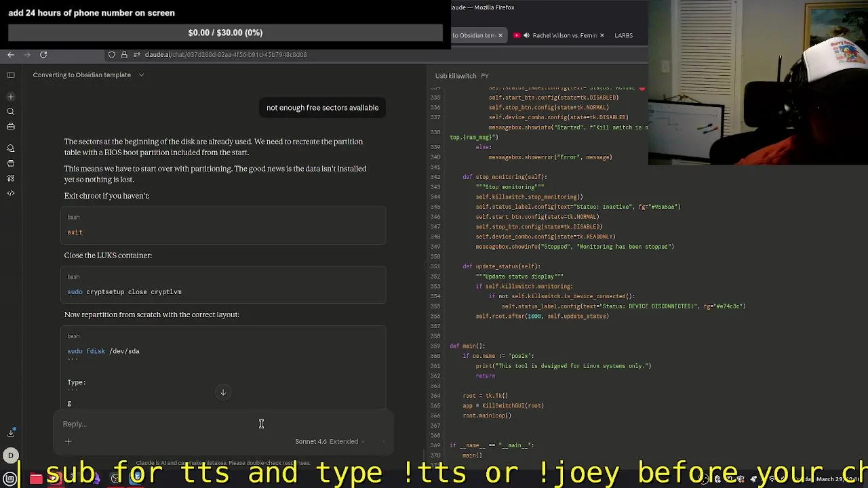Expand the conversation title chevron menu
Screen dimensions: 868x488
click(x=141, y=75)
